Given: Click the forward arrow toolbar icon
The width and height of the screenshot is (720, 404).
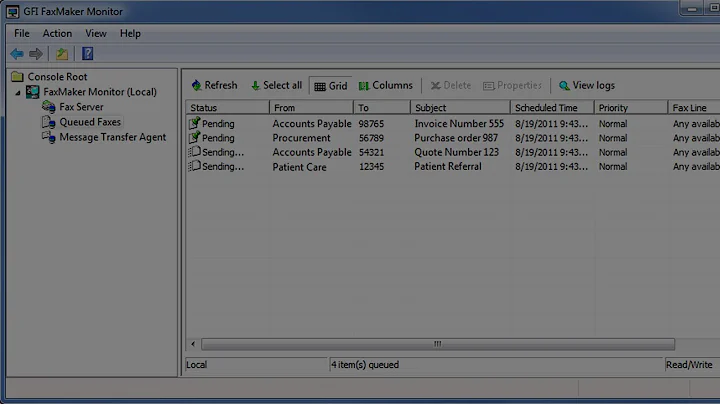Looking at the screenshot, I should click(36, 54).
